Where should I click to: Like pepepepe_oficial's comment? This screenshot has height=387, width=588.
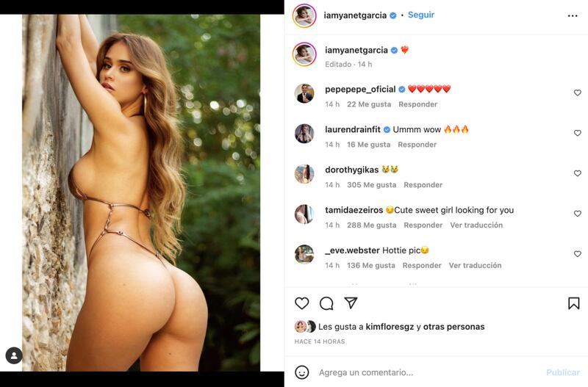(x=578, y=93)
